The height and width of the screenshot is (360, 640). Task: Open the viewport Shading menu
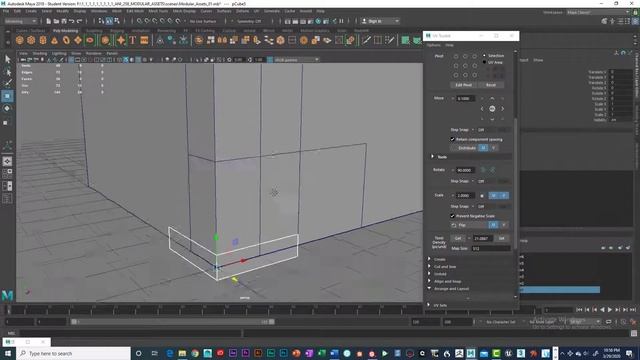(x=40, y=53)
